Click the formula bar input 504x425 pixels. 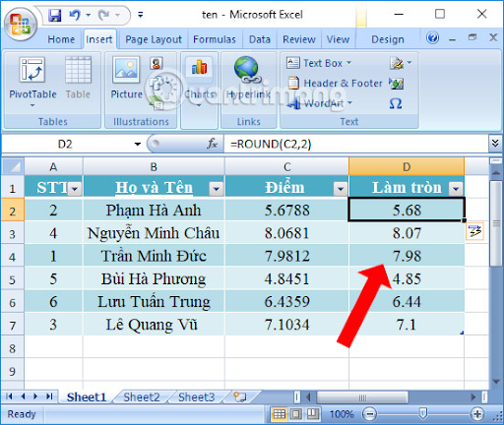(x=356, y=144)
